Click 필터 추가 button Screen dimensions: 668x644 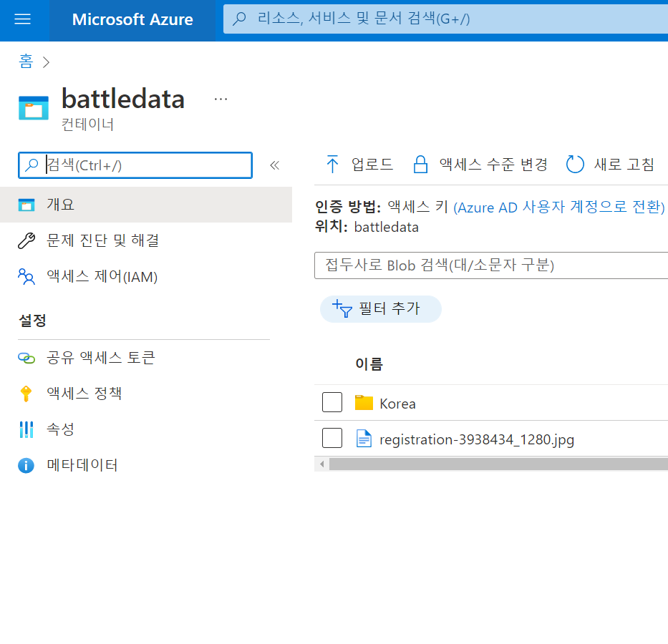coord(380,308)
